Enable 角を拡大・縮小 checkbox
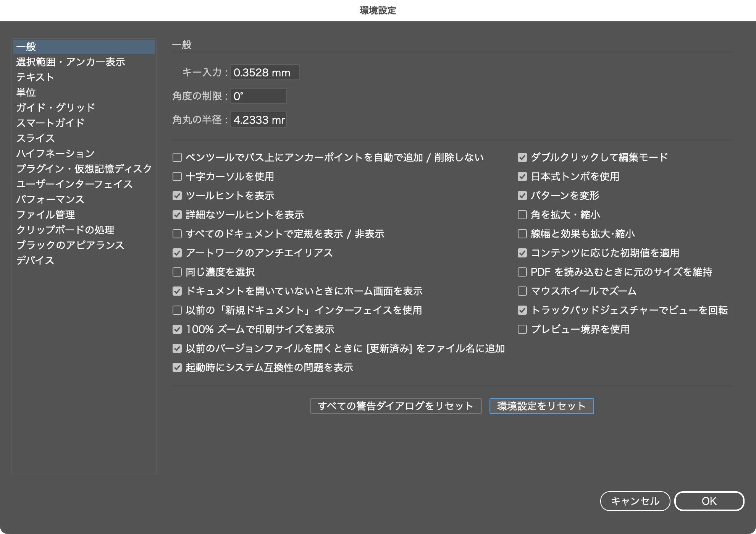Screen dimensions: 756x534 click(522, 215)
